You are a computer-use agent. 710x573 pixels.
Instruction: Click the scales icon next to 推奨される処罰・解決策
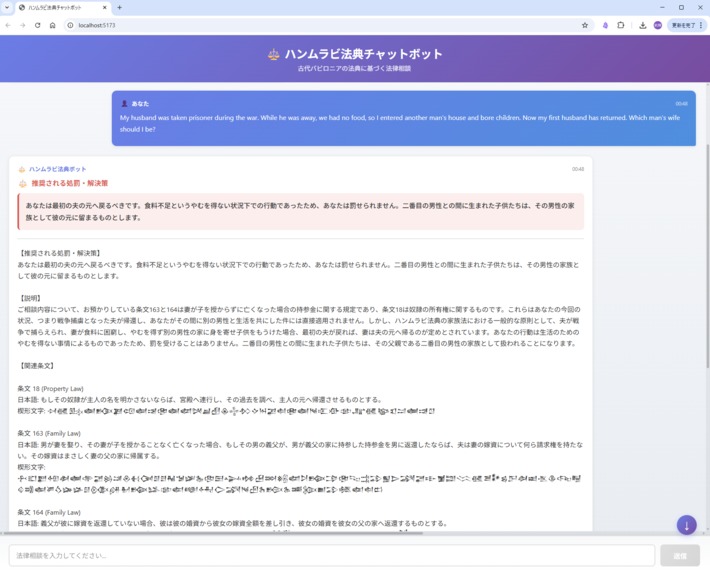point(23,183)
